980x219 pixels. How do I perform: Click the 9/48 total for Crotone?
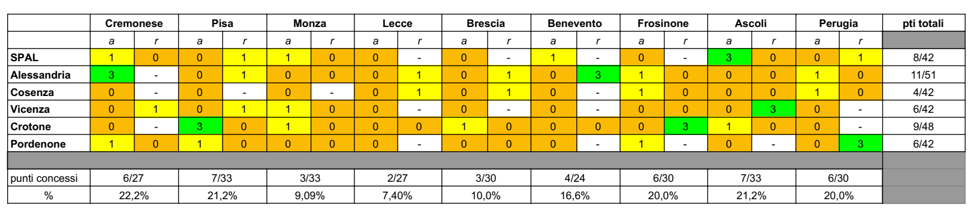(923, 127)
